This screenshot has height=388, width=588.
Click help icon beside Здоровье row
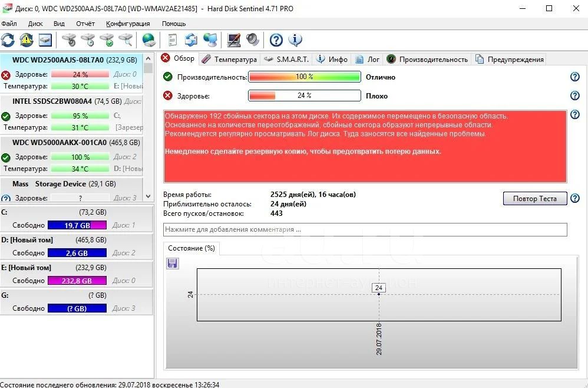tap(575, 96)
